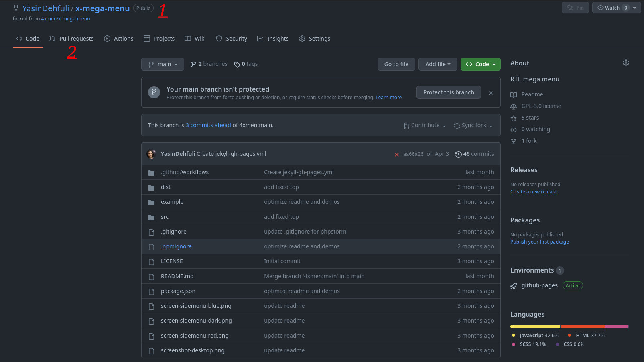This screenshot has height=362, width=644.
Task: Click the history clock icon by 46 commits
Action: pyautogui.click(x=458, y=154)
